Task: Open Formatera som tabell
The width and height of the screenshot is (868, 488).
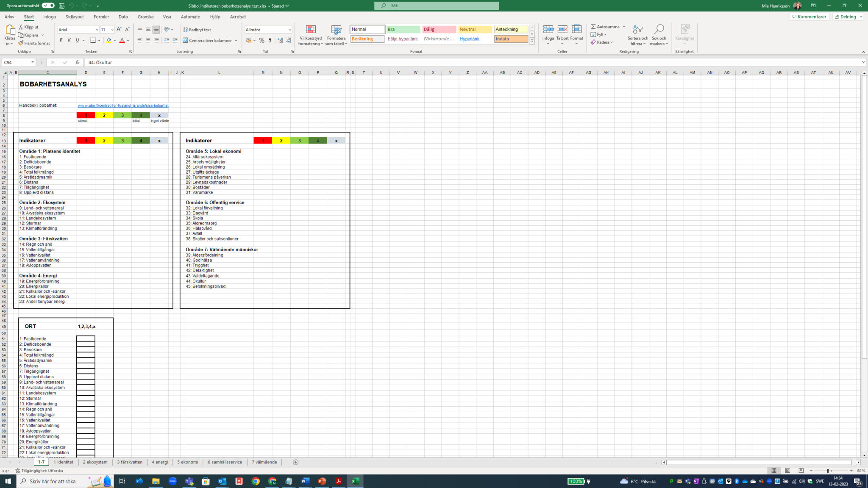Action: [x=336, y=35]
